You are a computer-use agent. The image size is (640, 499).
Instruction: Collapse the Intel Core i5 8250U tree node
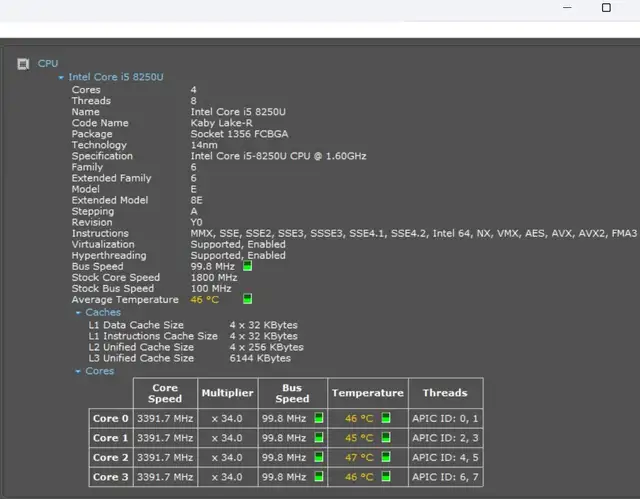tap(61, 77)
